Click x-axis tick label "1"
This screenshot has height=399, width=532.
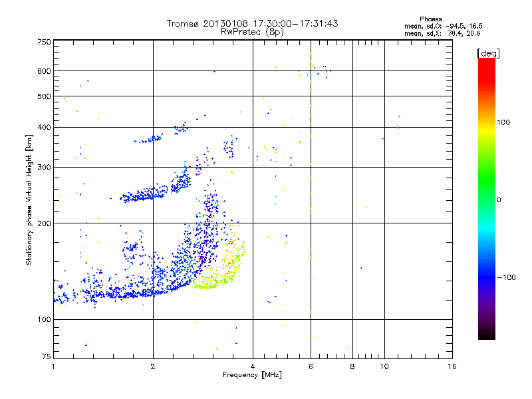point(53,366)
